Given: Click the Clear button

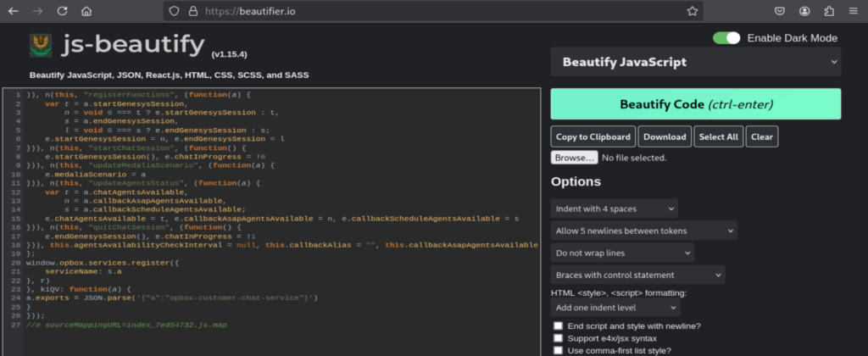Looking at the screenshot, I should tap(762, 136).
